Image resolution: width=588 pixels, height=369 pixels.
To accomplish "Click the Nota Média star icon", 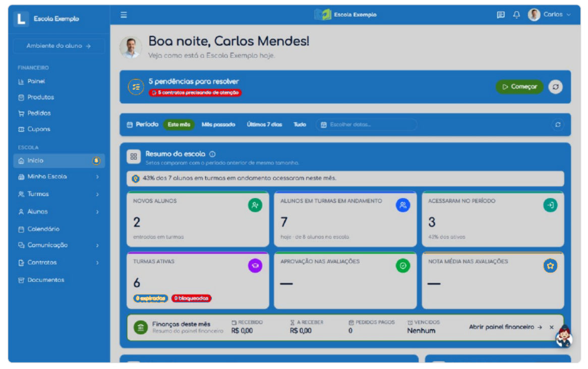I will [x=550, y=266].
